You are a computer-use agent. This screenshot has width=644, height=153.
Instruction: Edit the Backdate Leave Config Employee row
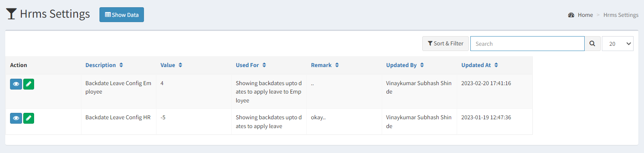28,84
